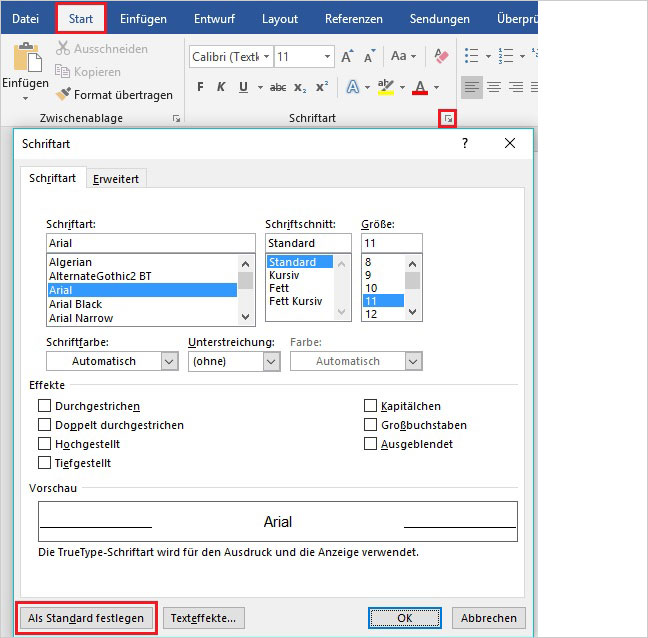Select Fett Kursiv font style
Image resolution: width=648 pixels, height=638 pixels.
click(x=300, y=301)
